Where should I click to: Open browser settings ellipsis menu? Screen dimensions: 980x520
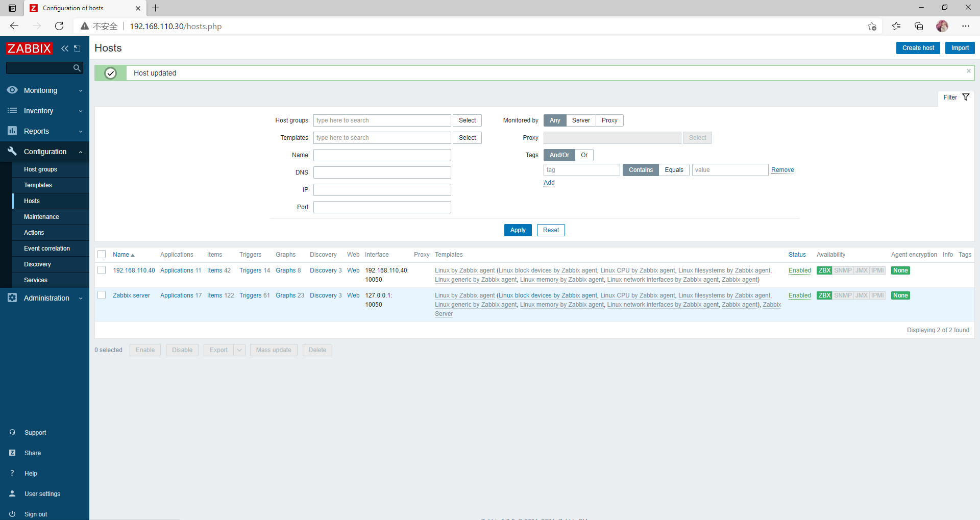pos(966,26)
